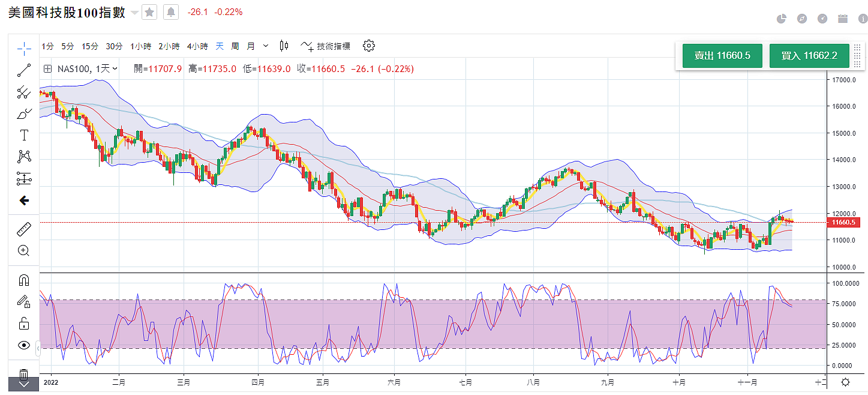Toggle lock on all drawings
Viewport: 868px width, 395px height.
(x=24, y=324)
